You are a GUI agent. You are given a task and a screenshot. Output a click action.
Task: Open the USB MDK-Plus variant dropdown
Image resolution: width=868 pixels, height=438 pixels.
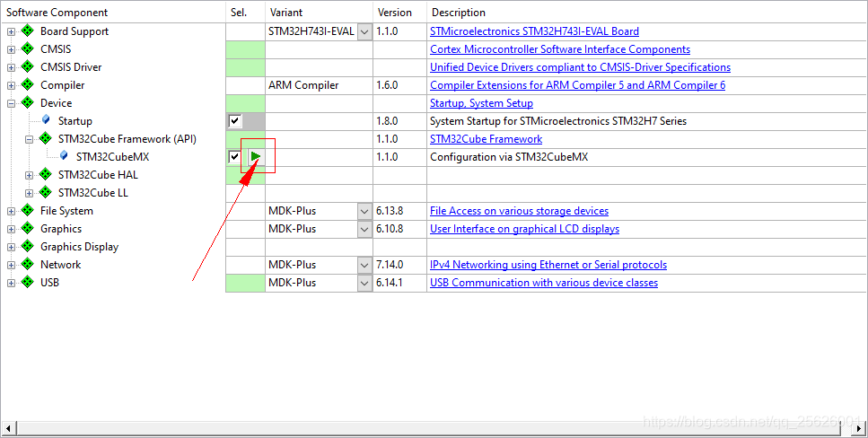point(364,283)
